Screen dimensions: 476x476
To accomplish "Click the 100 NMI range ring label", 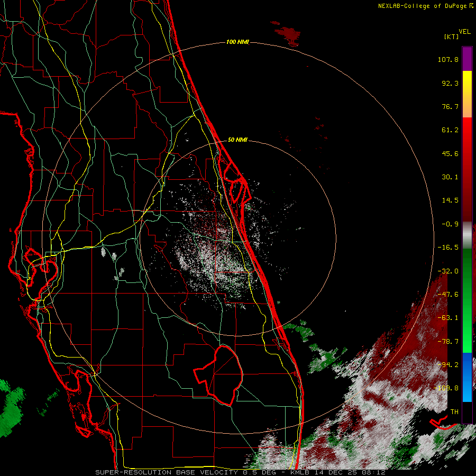I will point(237,42).
